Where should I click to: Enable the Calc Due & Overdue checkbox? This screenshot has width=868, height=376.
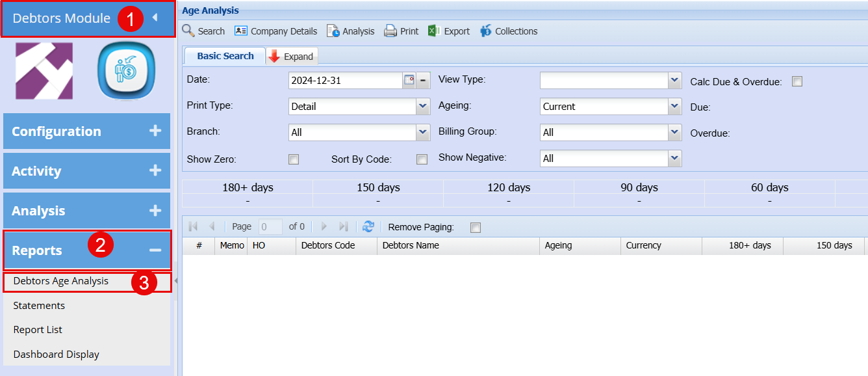[x=797, y=81]
